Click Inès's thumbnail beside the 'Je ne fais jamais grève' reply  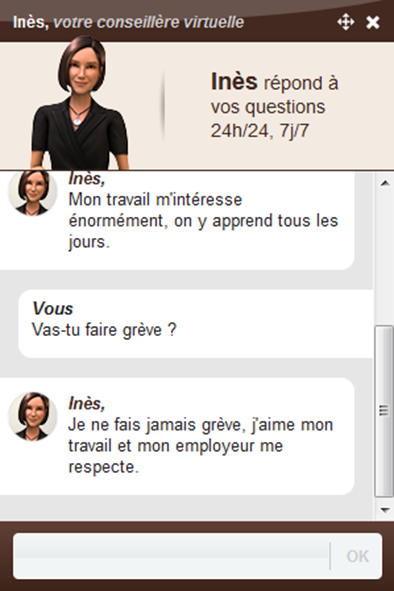[33, 416]
